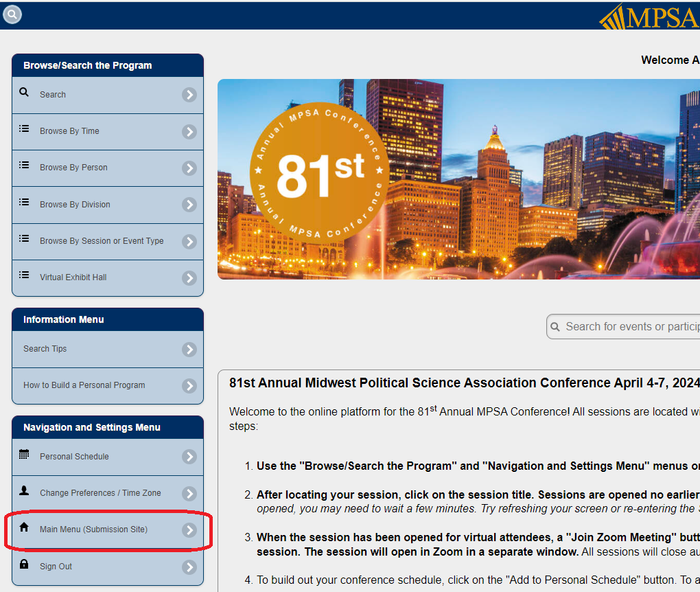Screen dimensions: 700x592
Task: Click arrow chevron on How to Build a Personal Program
Action: (189, 385)
